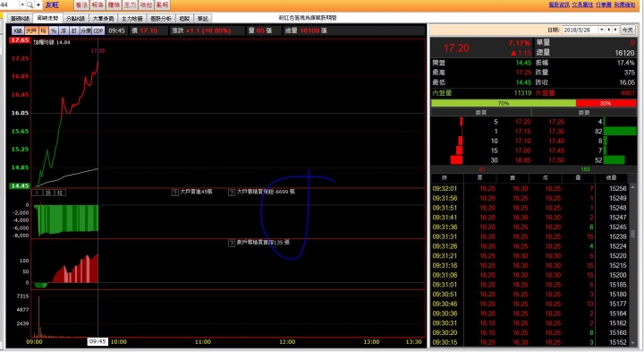The height and width of the screenshot is (352, 644).
Task: Select the tick row at 09:31:36
Action: [530, 227]
